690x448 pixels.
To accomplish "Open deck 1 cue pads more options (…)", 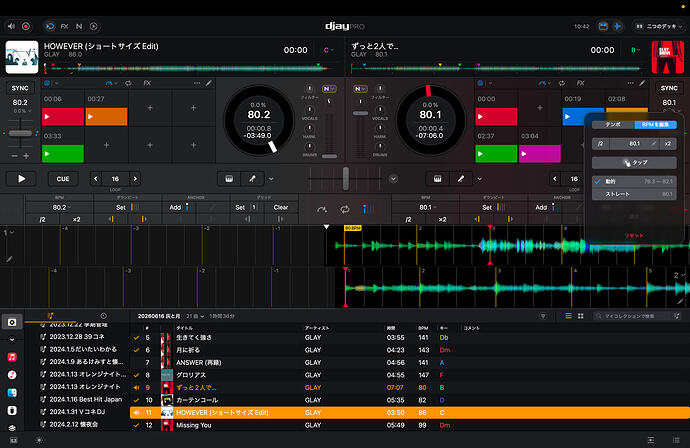I will (197, 83).
